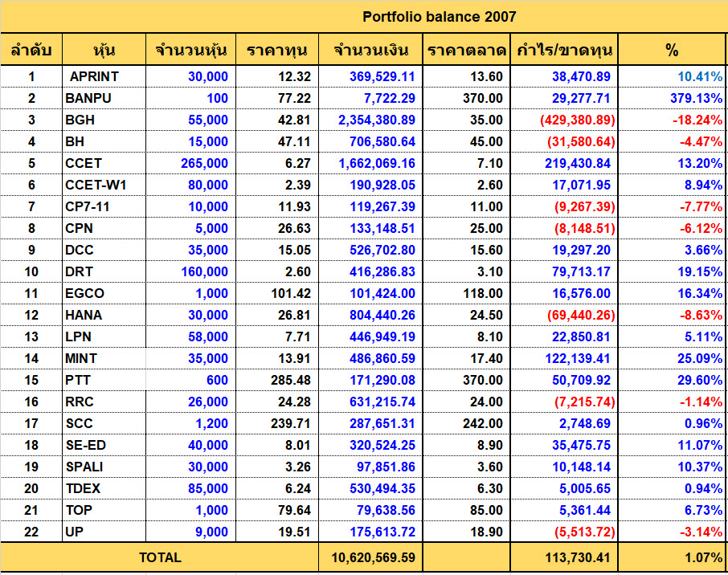The width and height of the screenshot is (728, 575).
Task: Select EGCO market price 118.00
Action: [466, 293]
